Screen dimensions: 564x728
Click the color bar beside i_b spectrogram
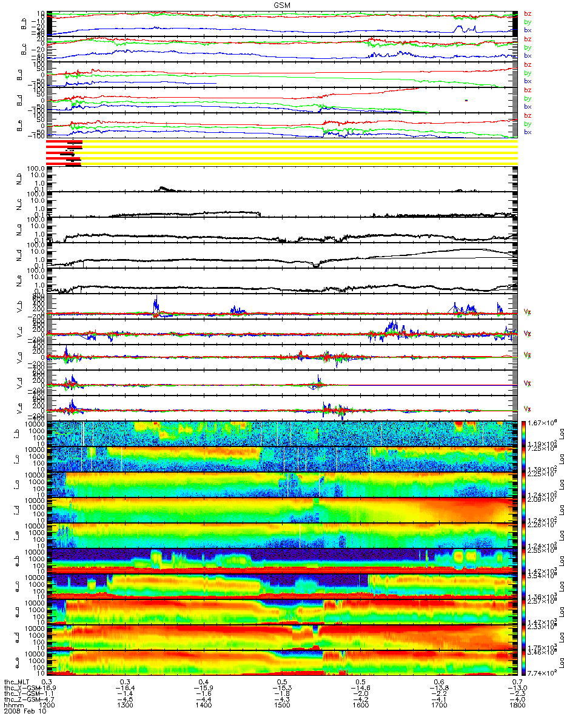point(524,434)
